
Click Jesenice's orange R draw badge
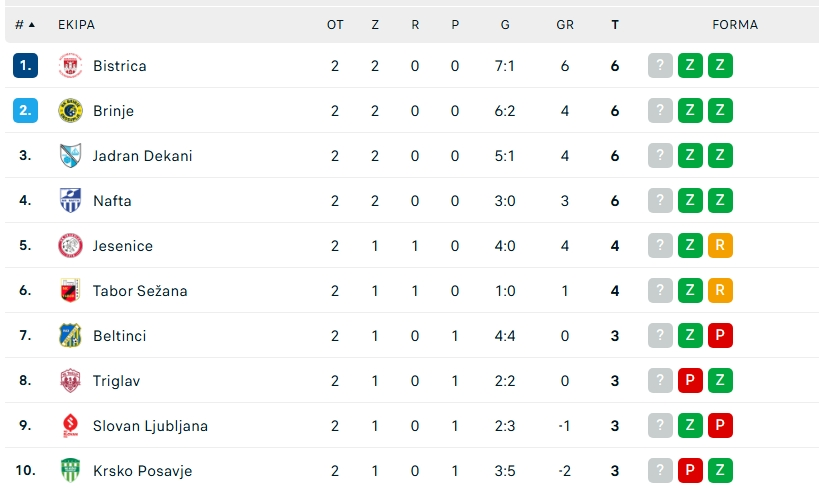point(720,246)
